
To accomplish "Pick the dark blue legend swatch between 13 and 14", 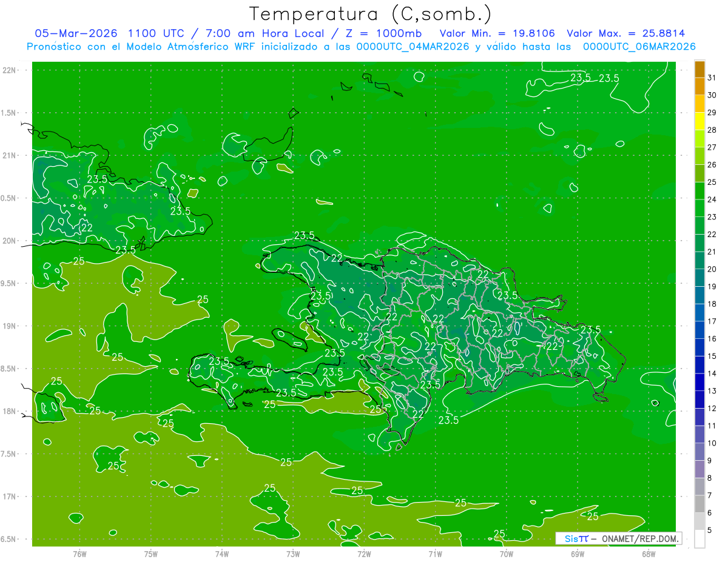I will [x=699, y=383].
